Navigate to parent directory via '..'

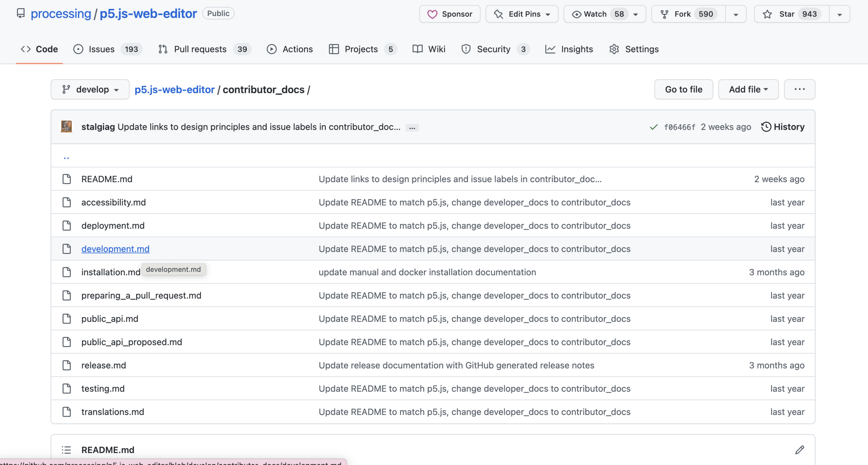point(66,157)
